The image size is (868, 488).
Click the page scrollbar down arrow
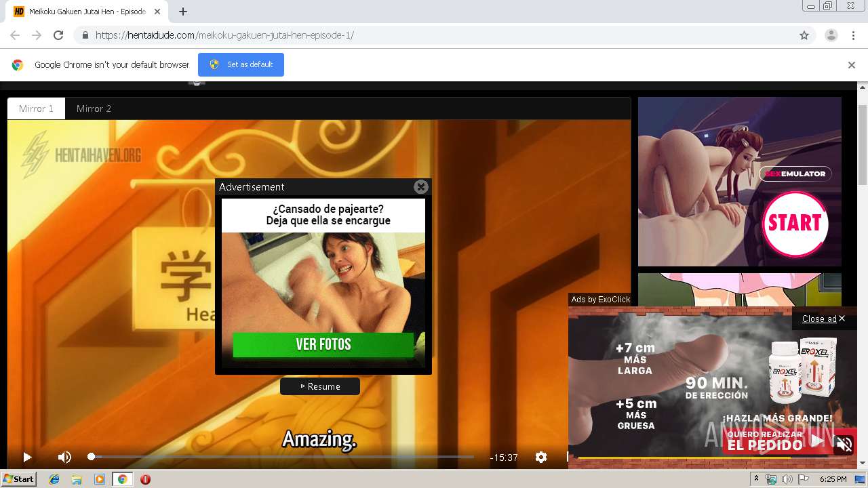click(863, 463)
